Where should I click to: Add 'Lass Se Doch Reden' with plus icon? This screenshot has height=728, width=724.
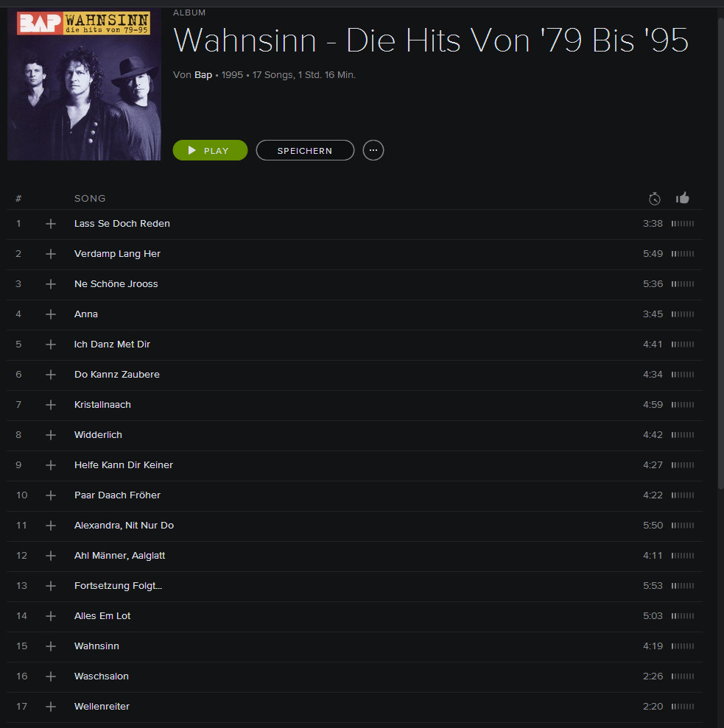click(51, 224)
